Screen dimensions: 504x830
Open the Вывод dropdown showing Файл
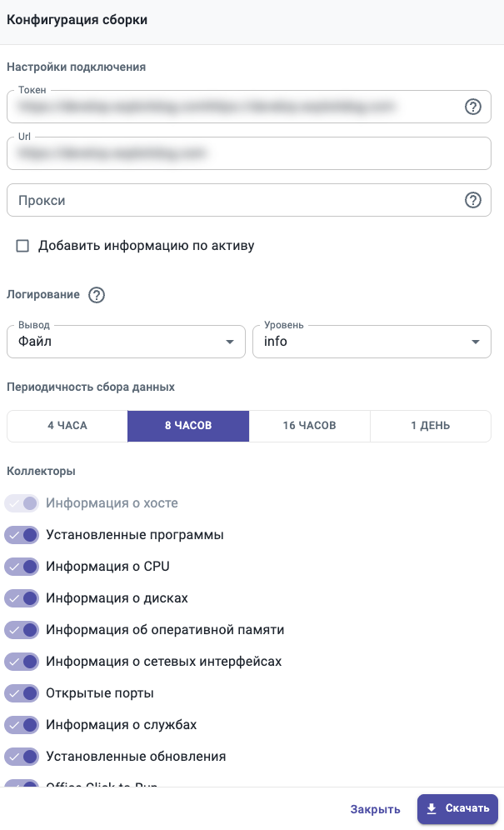click(125, 342)
